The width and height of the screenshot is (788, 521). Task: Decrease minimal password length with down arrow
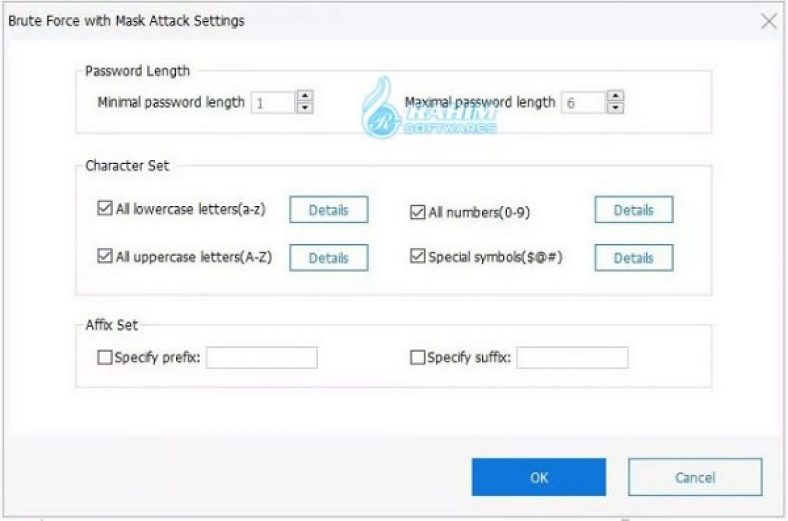click(x=305, y=108)
